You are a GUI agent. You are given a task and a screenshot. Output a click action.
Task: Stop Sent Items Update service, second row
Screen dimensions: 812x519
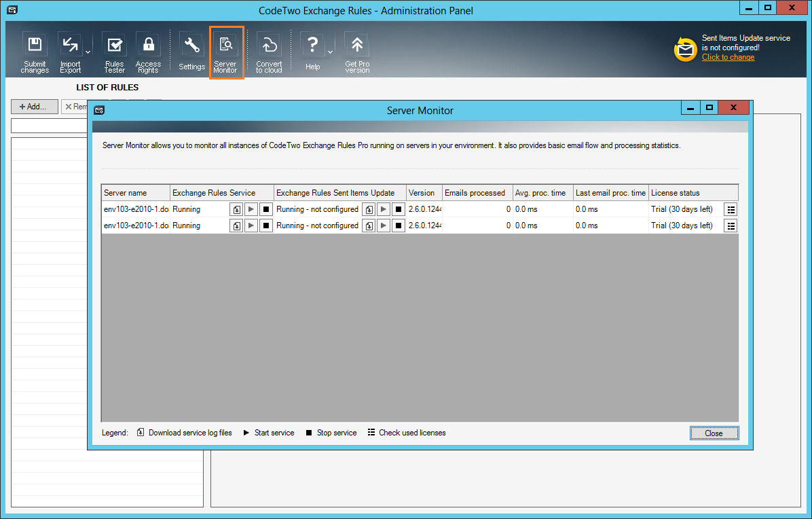pyautogui.click(x=399, y=226)
